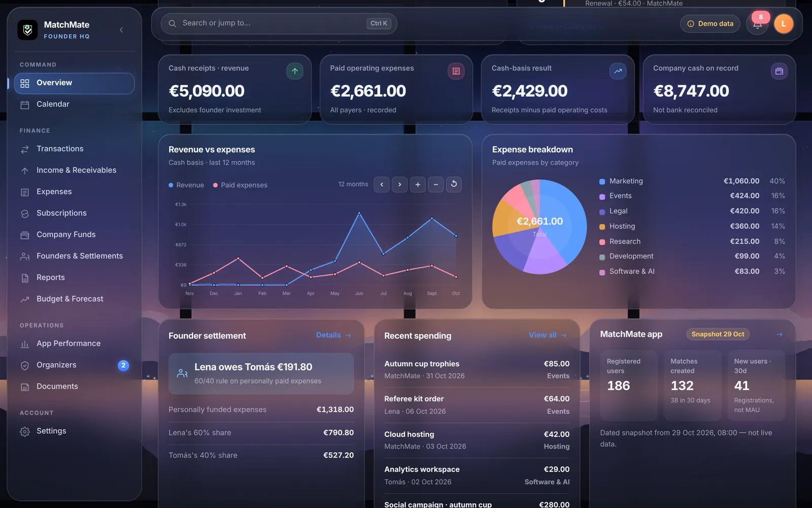Click the Paid operating expenses receipt icon

point(456,71)
